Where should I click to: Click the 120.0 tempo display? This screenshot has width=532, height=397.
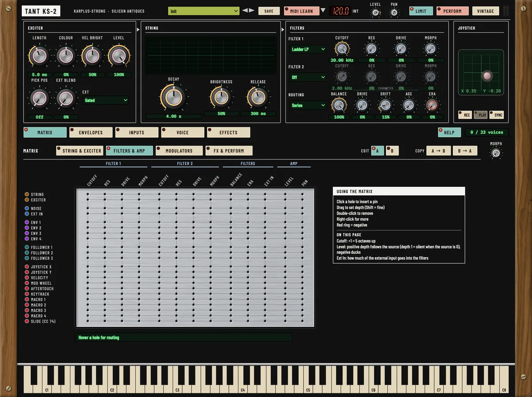[340, 11]
